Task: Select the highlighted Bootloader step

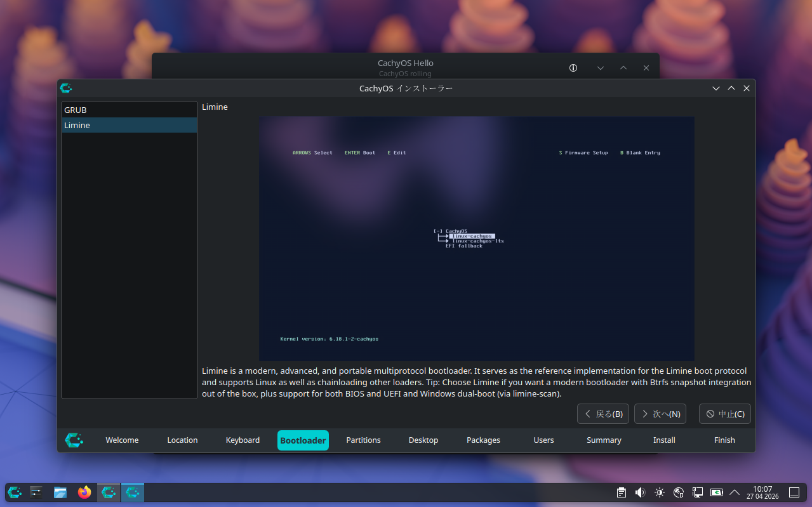Action: [303, 440]
